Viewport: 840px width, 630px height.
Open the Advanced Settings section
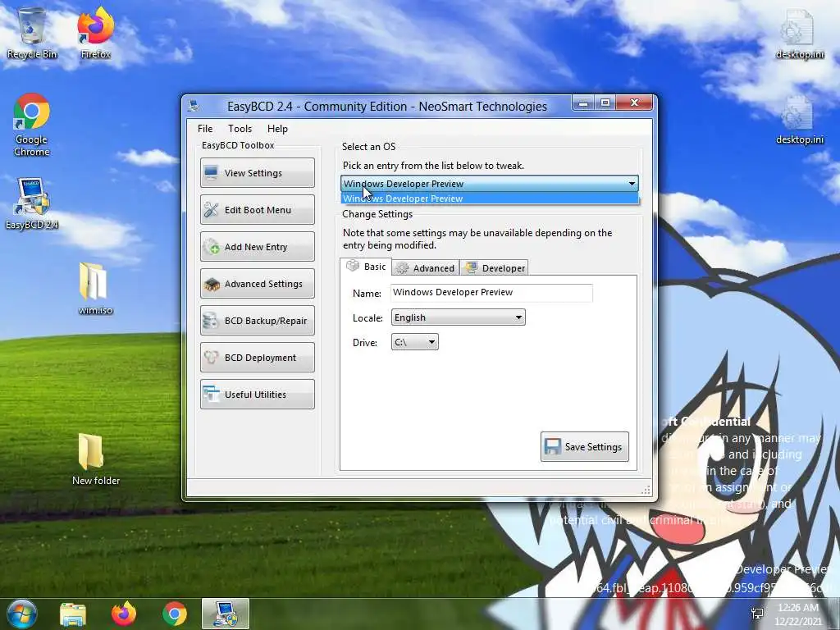point(257,283)
